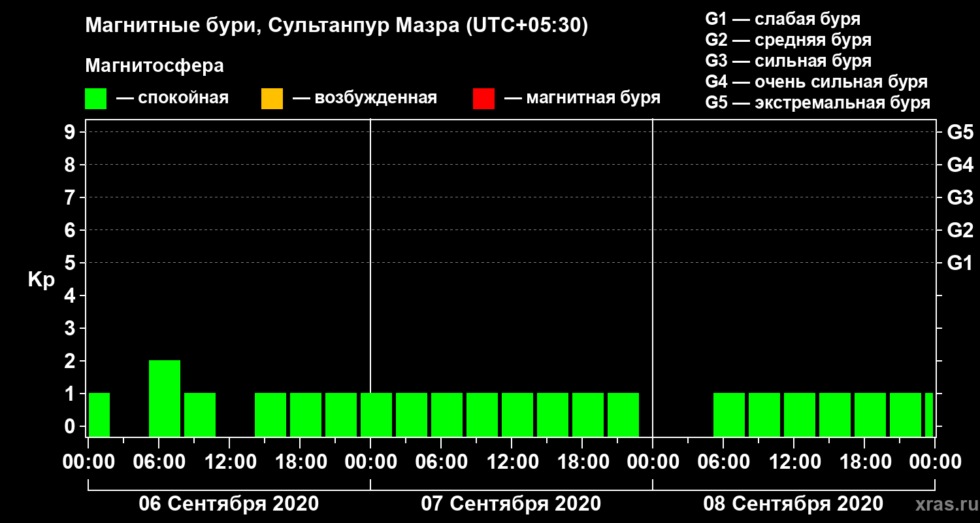Click the '07 Сентября 2020' date label
Viewport: 980px width, 523px height.
click(x=511, y=504)
